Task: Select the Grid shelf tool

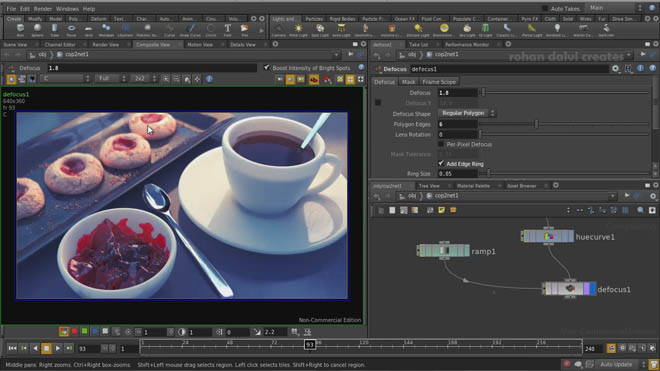Action: 88,30
